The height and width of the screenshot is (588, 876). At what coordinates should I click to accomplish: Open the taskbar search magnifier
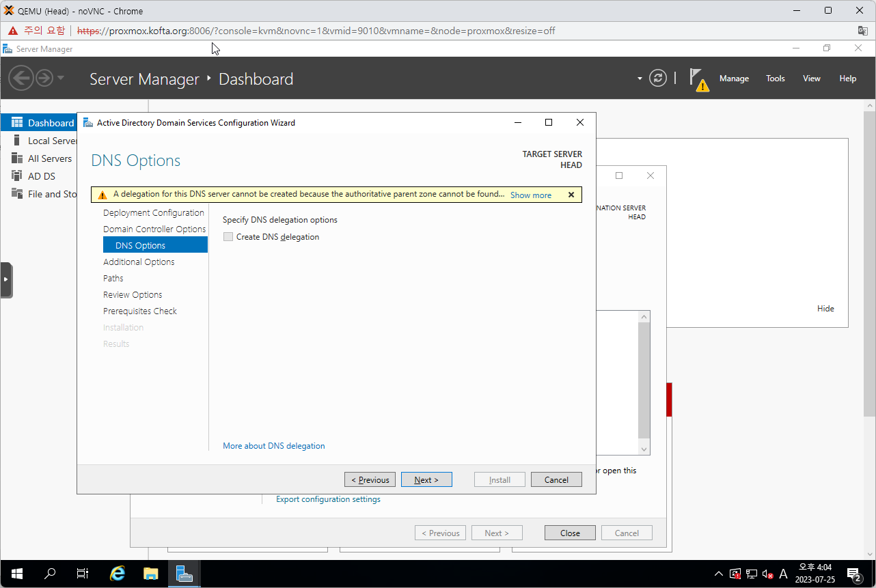(x=50, y=574)
